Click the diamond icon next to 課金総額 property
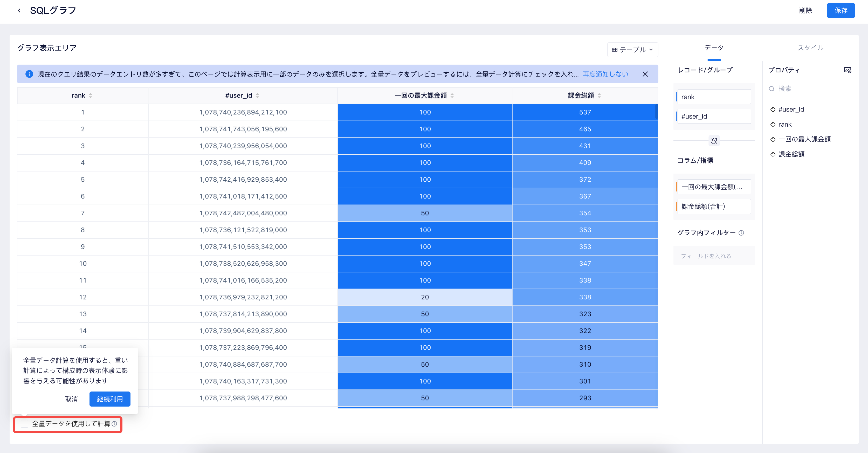Viewport: 868px width, 453px height. (x=773, y=154)
